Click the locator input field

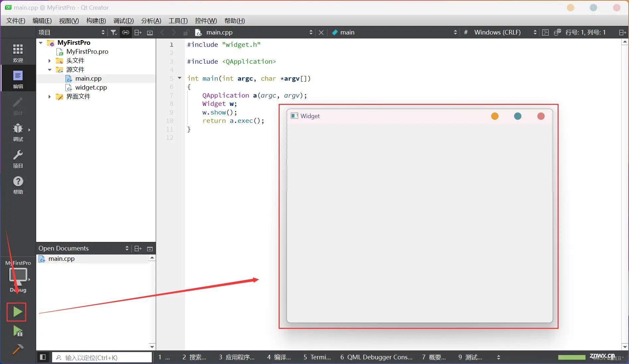(102, 357)
